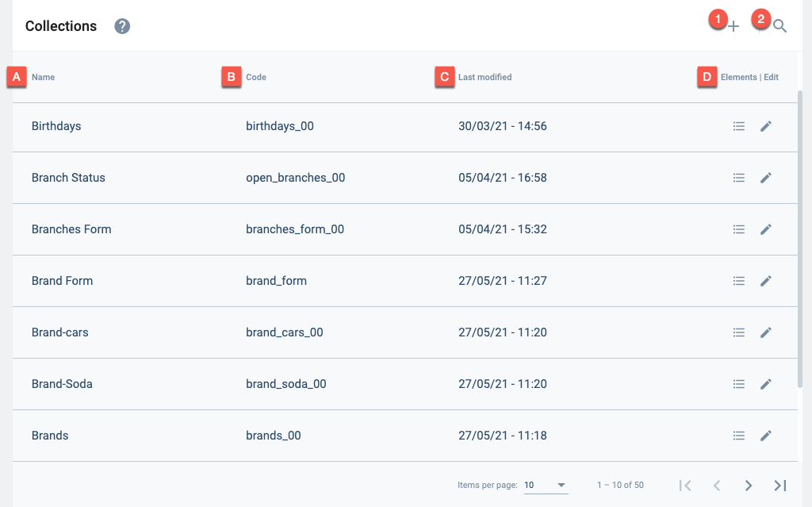812x507 pixels.
Task: Edit the Brand-cars collection
Action: pyautogui.click(x=766, y=332)
